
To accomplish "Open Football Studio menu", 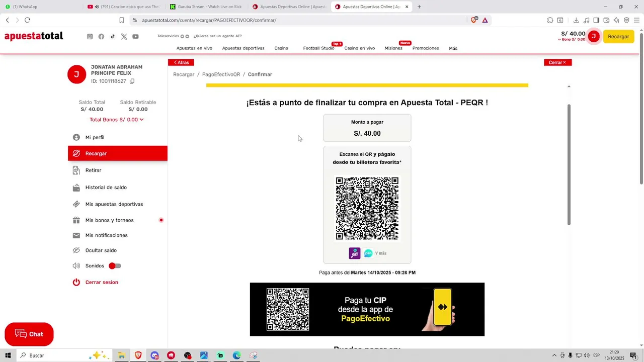I will [319, 48].
